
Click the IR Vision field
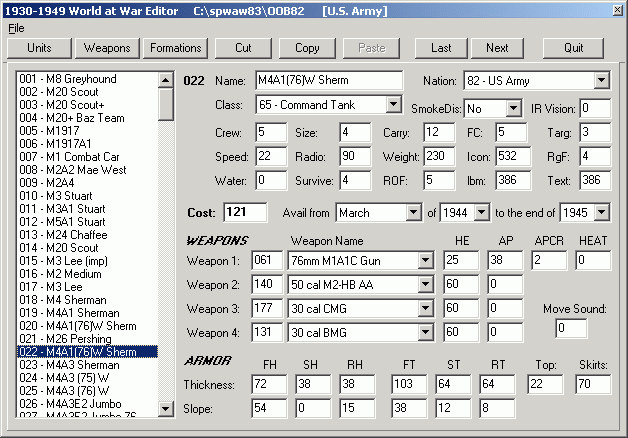(595, 108)
